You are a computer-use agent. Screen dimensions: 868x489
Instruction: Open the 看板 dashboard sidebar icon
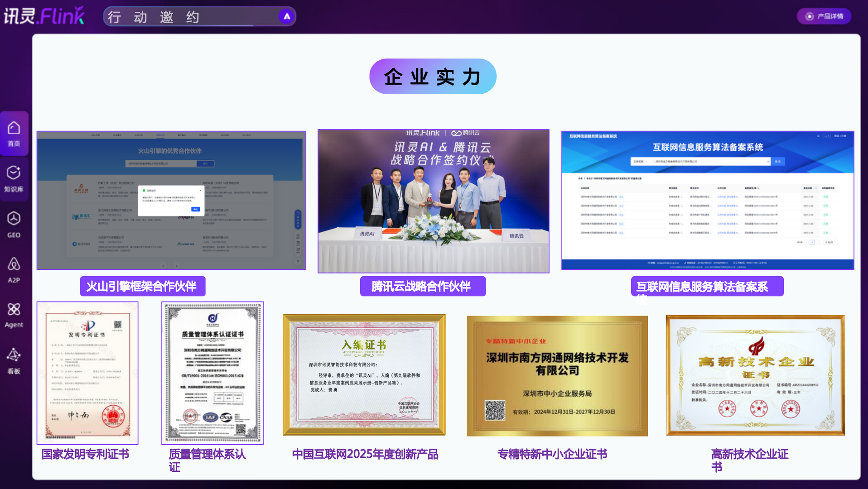(x=14, y=361)
